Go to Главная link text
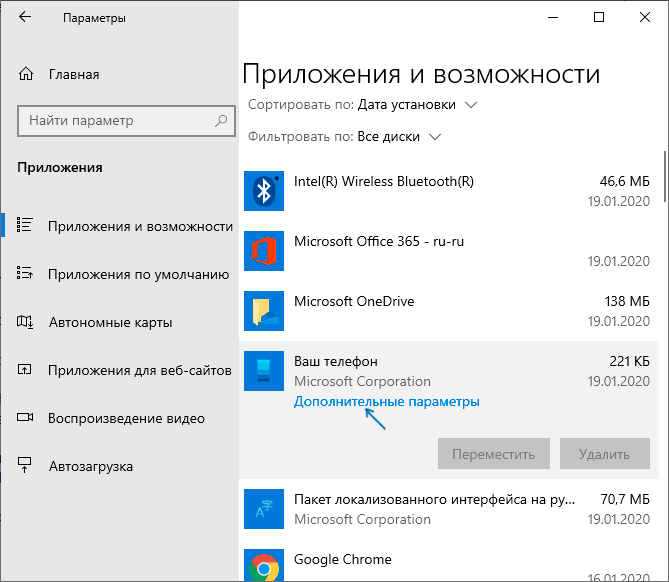 coord(74,75)
